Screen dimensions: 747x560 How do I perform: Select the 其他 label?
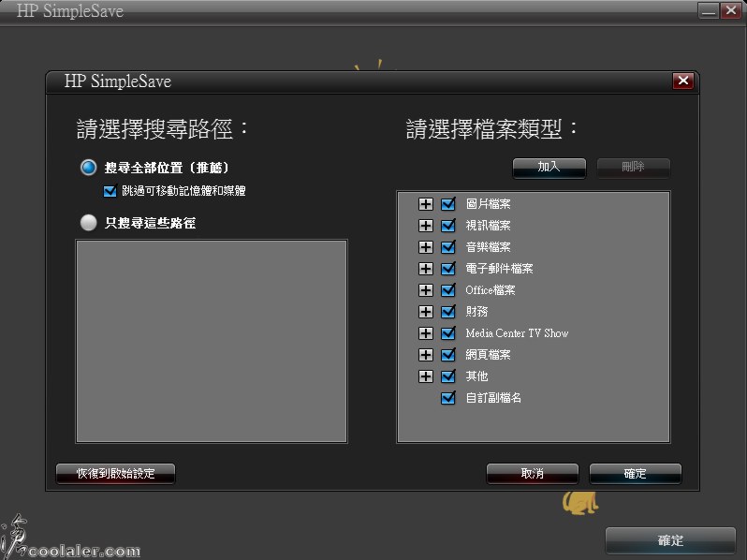tap(476, 376)
